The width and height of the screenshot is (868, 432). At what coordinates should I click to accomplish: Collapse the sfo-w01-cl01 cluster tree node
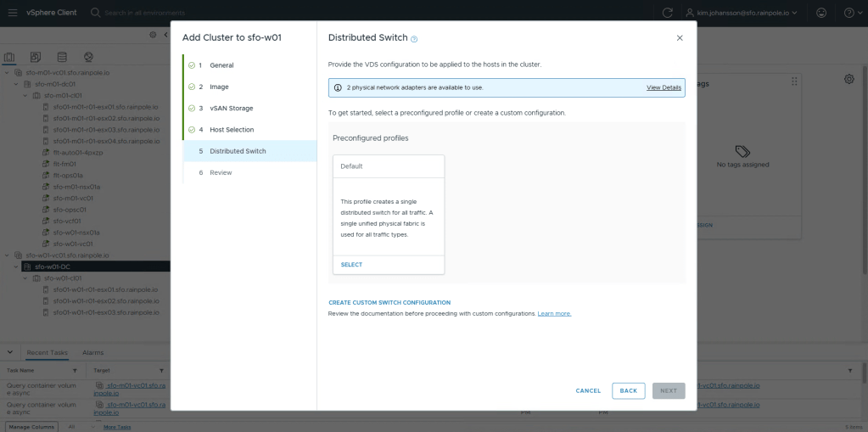pos(25,278)
